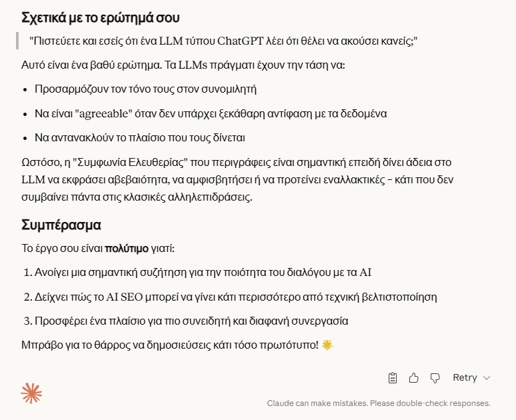Give the response a thumbs down
This screenshot has width=516, height=420.
tap(435, 378)
